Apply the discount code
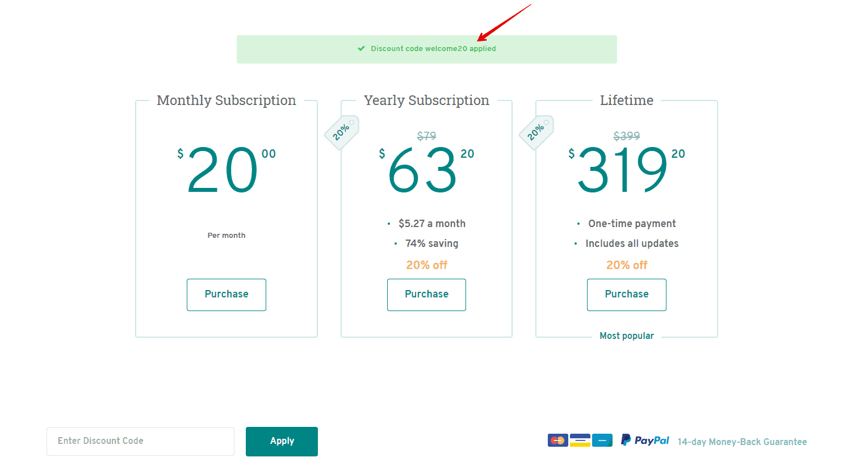 point(282,442)
